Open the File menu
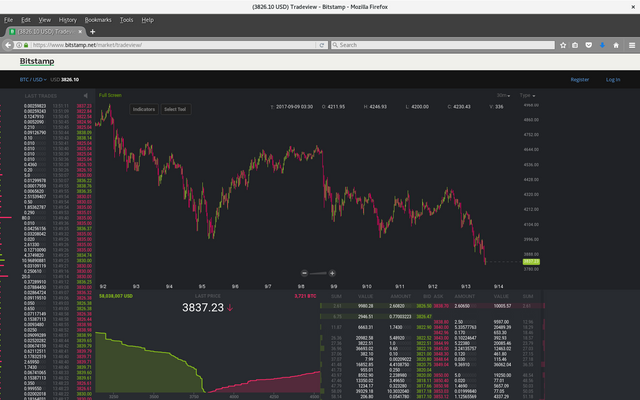Screen dimensions: 640x400 point(8,20)
